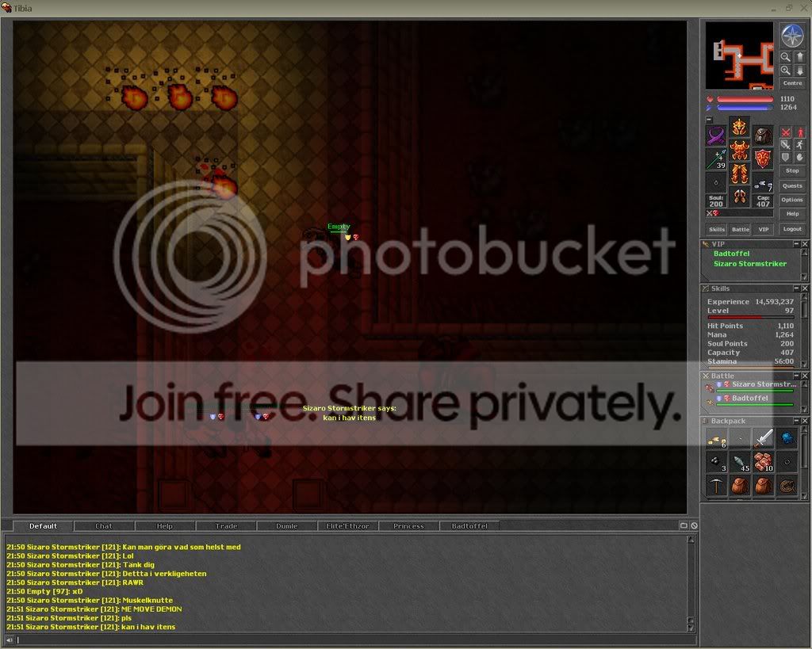Select the boots equipment slot

[740, 197]
